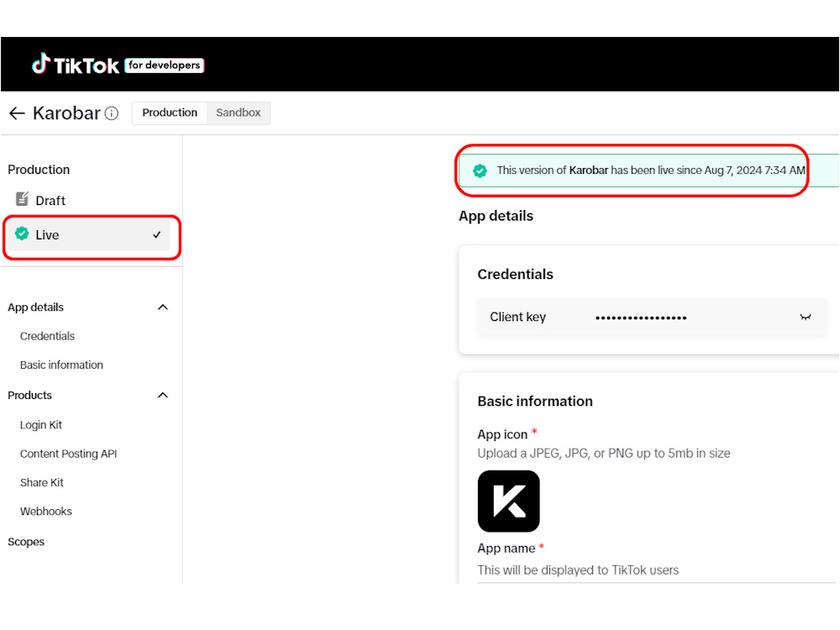
Task: Click the App details sidebar heading
Action: click(35, 307)
